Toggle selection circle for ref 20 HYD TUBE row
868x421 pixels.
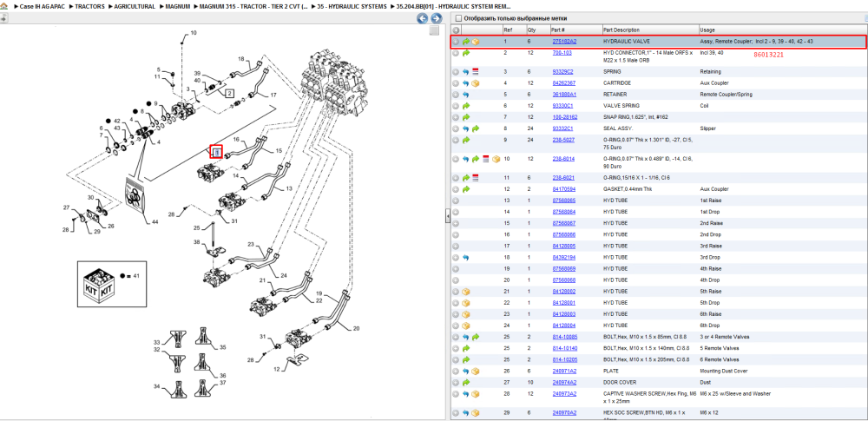pos(457,280)
